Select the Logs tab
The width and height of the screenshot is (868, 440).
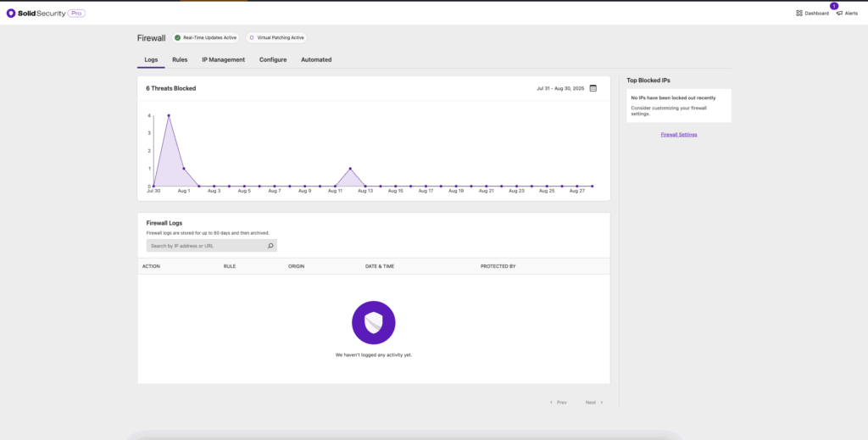coord(151,60)
